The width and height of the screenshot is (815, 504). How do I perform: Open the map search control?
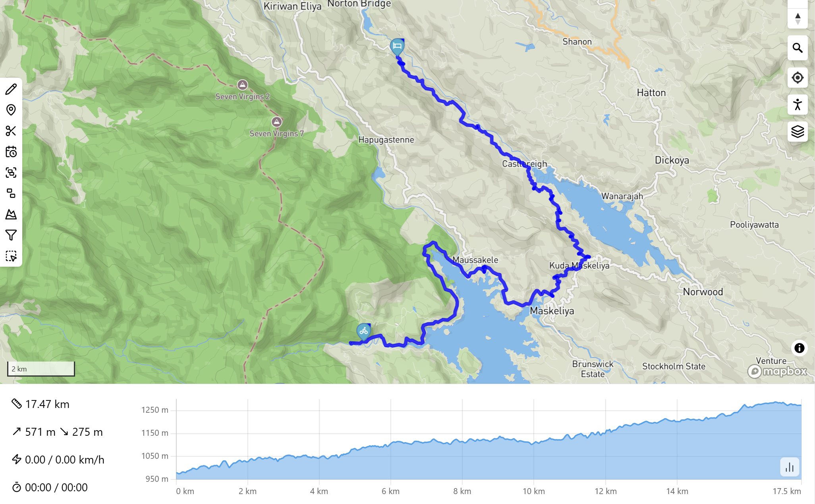tap(798, 48)
